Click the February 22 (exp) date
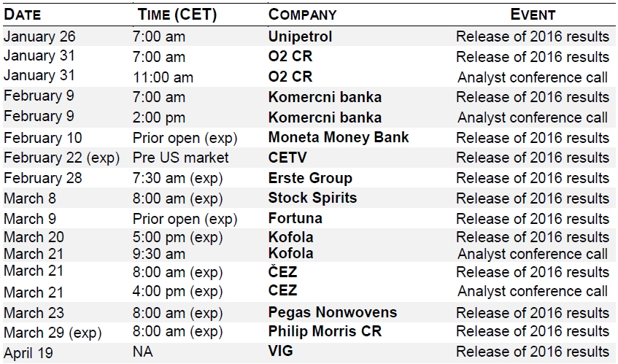618x364 pixels. [61, 158]
